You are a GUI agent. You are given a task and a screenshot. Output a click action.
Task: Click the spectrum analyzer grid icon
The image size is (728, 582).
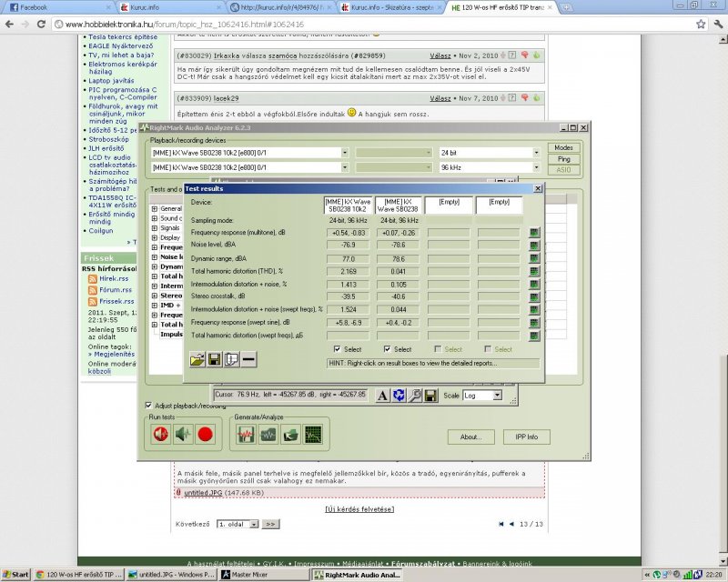tap(313, 435)
